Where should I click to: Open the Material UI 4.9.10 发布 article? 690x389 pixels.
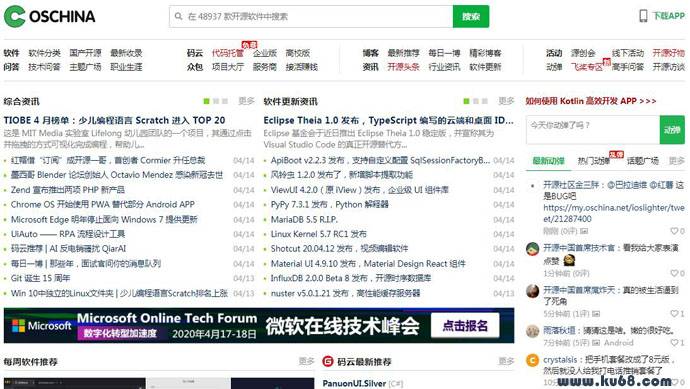(368, 264)
